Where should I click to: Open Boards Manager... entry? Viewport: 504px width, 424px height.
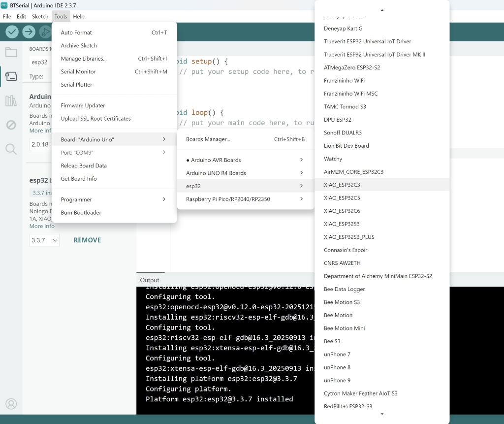click(246, 139)
